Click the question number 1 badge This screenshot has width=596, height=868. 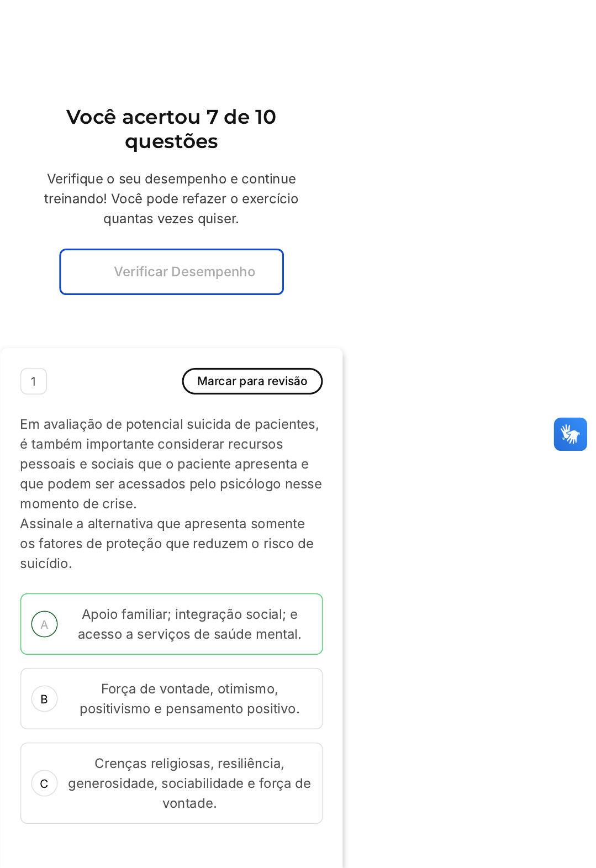point(34,381)
